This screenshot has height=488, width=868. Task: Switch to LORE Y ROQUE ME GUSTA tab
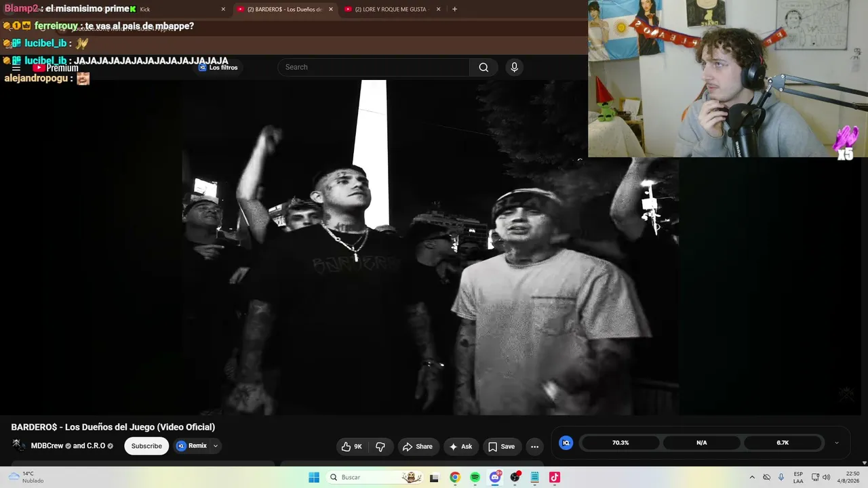pyautogui.click(x=393, y=9)
